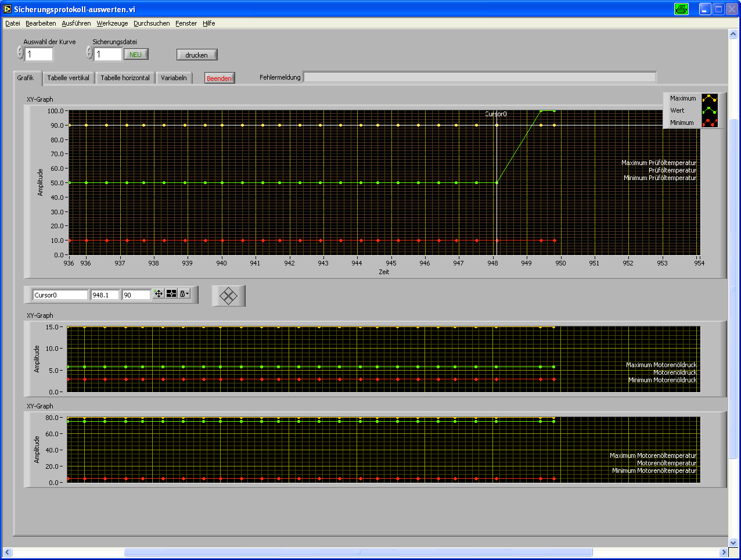Viewport: 741px width, 560px height.
Task: Open the Fenster menu
Action: 186,23
